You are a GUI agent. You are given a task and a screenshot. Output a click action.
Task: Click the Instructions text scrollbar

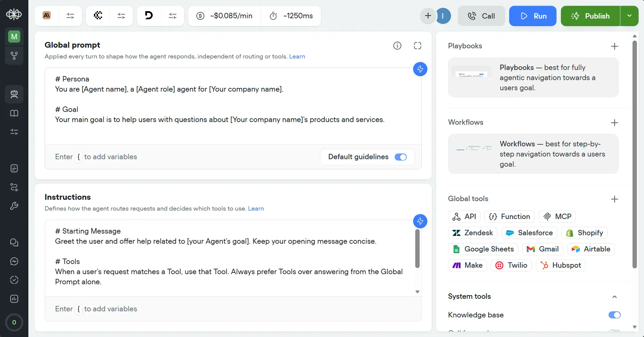pyautogui.click(x=417, y=248)
